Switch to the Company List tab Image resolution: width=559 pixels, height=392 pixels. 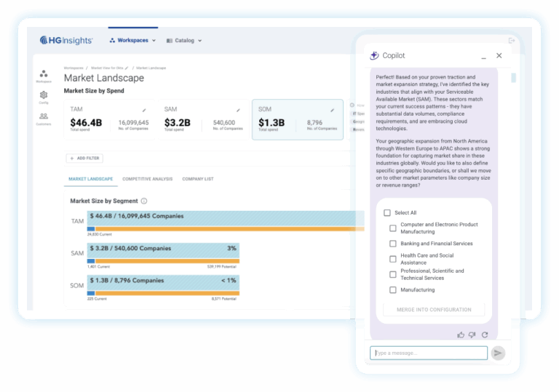198,179
